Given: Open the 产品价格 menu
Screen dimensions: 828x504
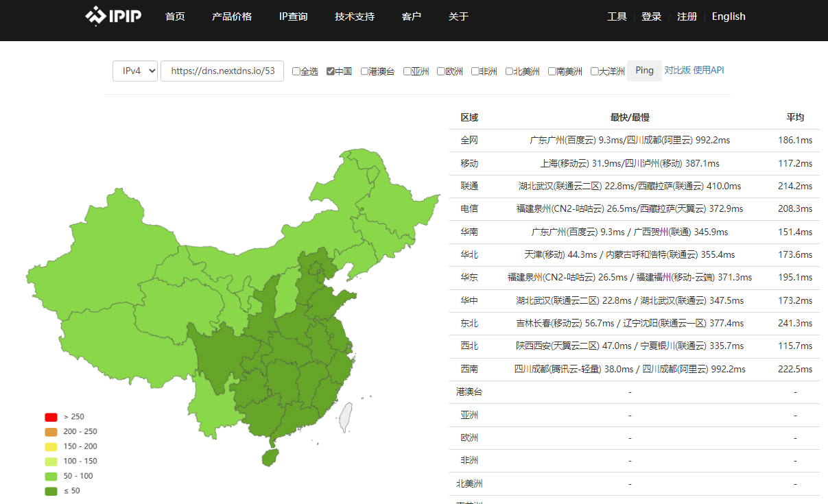Looking at the screenshot, I should point(232,16).
